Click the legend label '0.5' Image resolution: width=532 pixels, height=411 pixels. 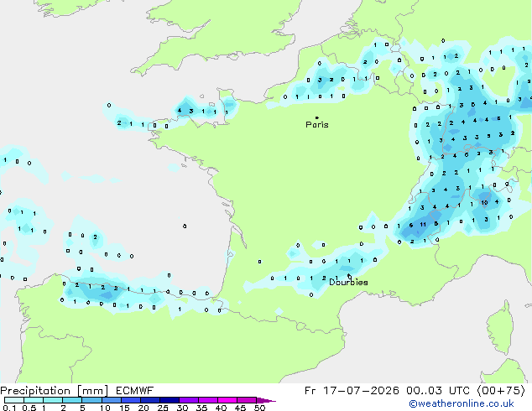pos(29,408)
